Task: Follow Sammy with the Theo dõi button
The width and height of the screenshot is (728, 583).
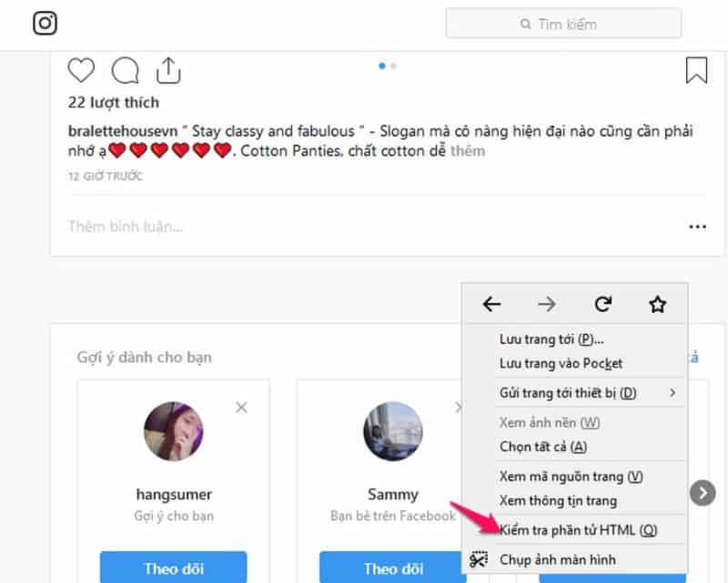Action: point(392,568)
